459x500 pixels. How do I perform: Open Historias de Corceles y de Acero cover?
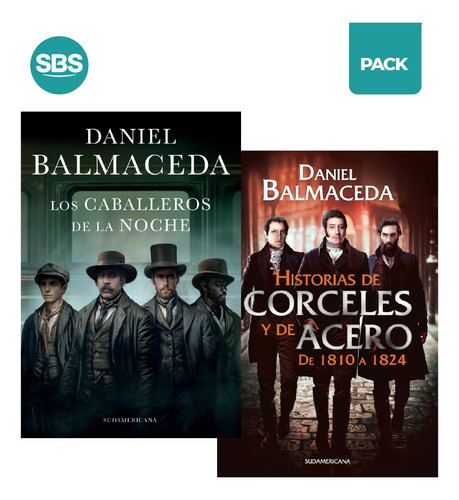click(327, 314)
